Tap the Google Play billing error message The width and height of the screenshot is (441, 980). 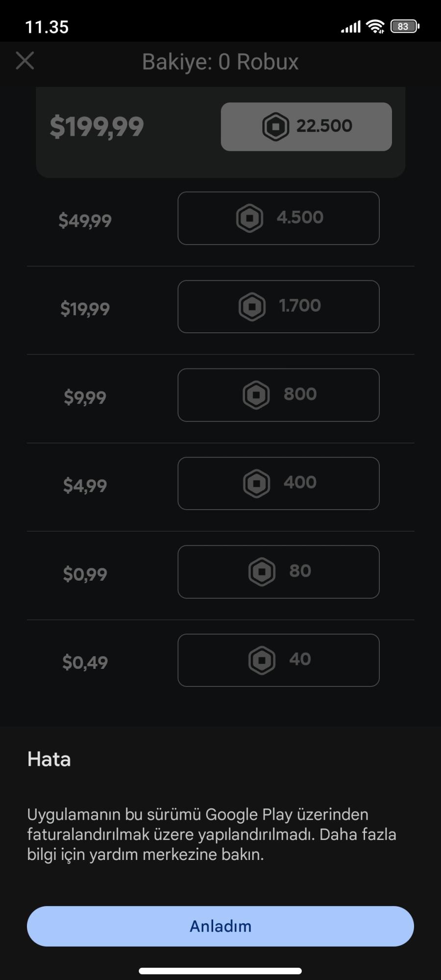tap(212, 834)
